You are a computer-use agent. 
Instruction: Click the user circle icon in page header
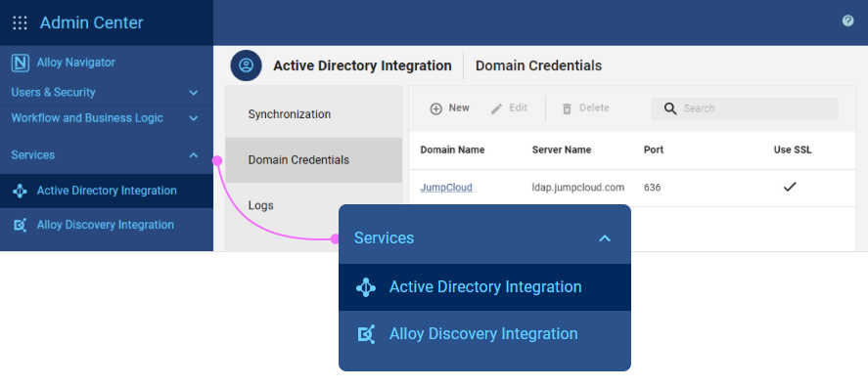pyautogui.click(x=246, y=65)
